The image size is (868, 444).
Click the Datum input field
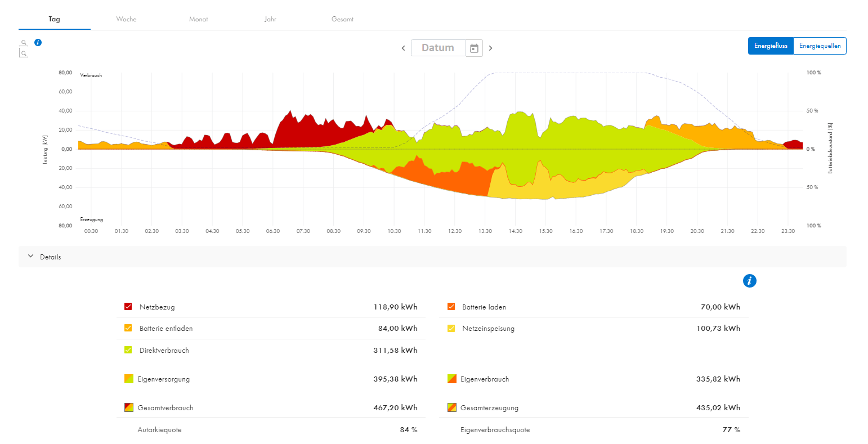point(438,48)
